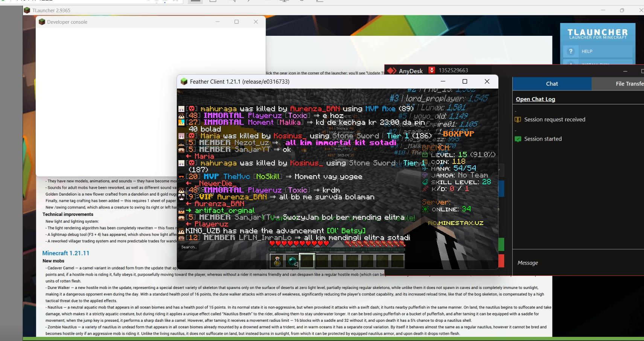Select the highlighted empty third hotbar slot
Viewport: 644px width, 341px height.
tap(307, 261)
